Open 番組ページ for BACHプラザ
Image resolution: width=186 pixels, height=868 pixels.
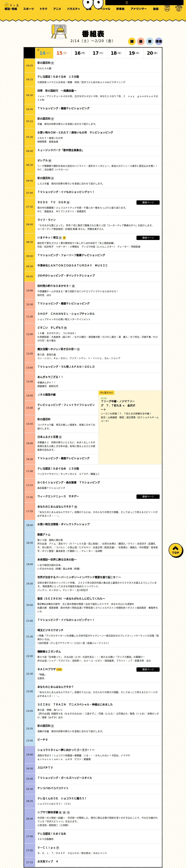(148, 670)
